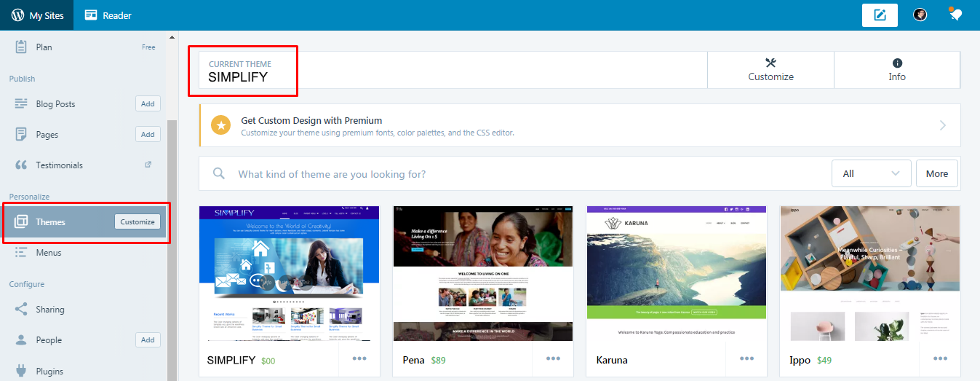Open the My Sites menu label

tap(47, 15)
